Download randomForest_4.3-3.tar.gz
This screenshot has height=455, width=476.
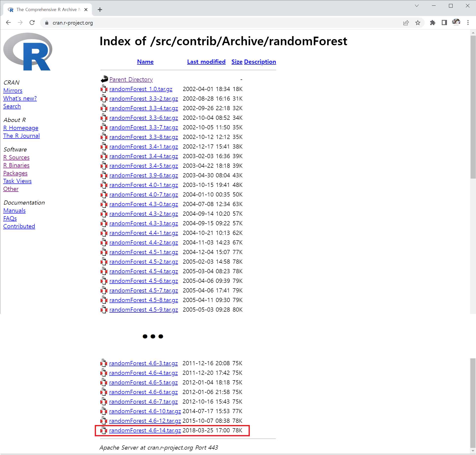click(x=143, y=223)
